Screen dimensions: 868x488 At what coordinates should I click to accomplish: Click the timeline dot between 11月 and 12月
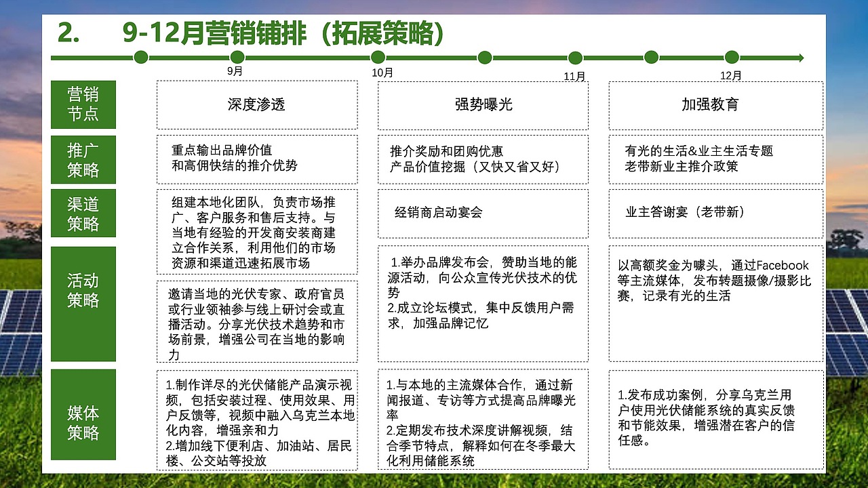(651, 58)
